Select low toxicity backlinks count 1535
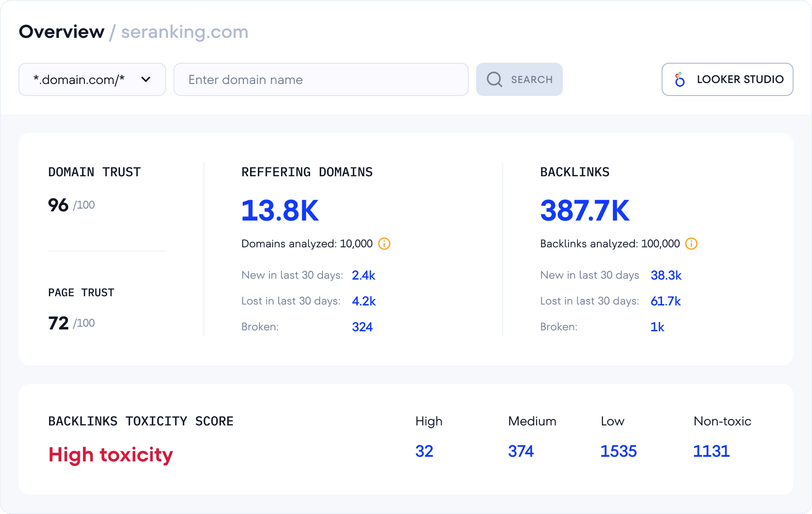This screenshot has height=514, width=812. tap(618, 451)
